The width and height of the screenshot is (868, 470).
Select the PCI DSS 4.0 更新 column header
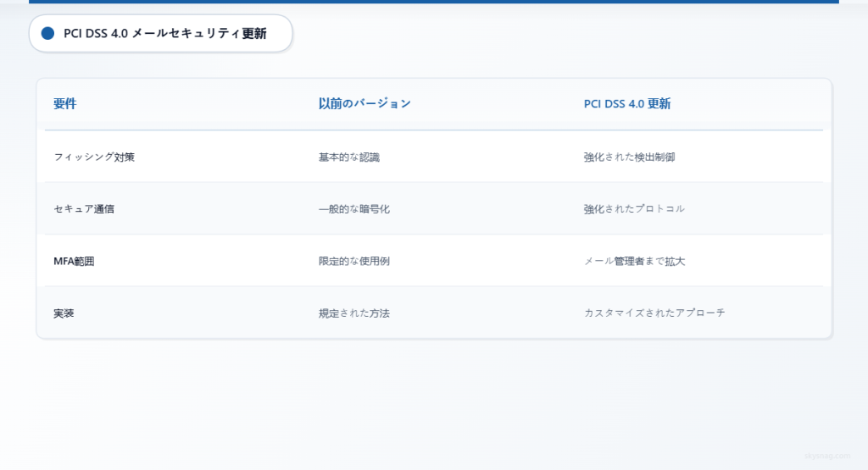pyautogui.click(x=627, y=103)
